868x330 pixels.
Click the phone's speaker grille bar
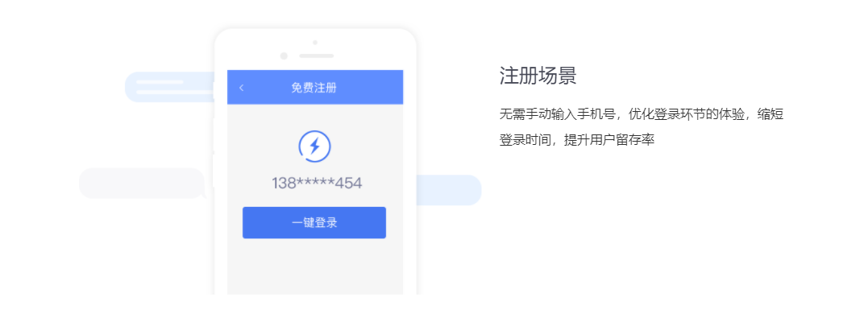pos(317,56)
